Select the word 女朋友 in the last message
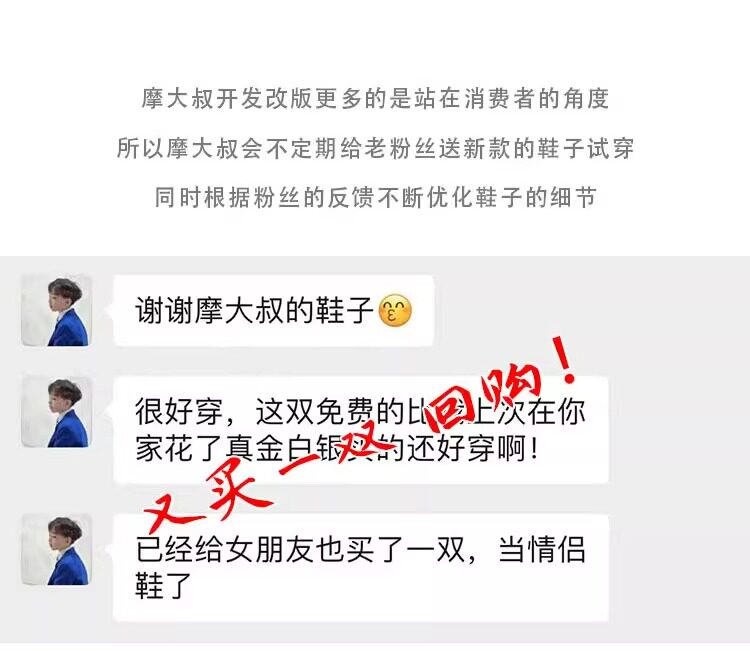750x651 pixels. click(270, 550)
